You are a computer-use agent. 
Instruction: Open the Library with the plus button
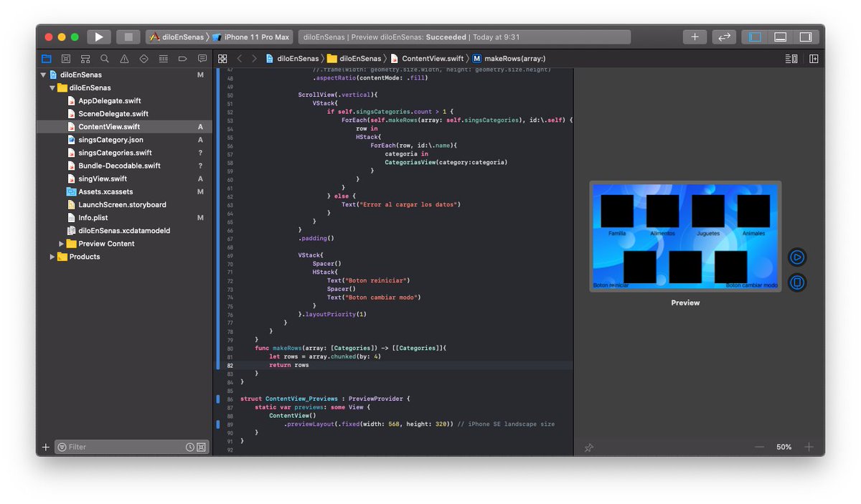[695, 37]
